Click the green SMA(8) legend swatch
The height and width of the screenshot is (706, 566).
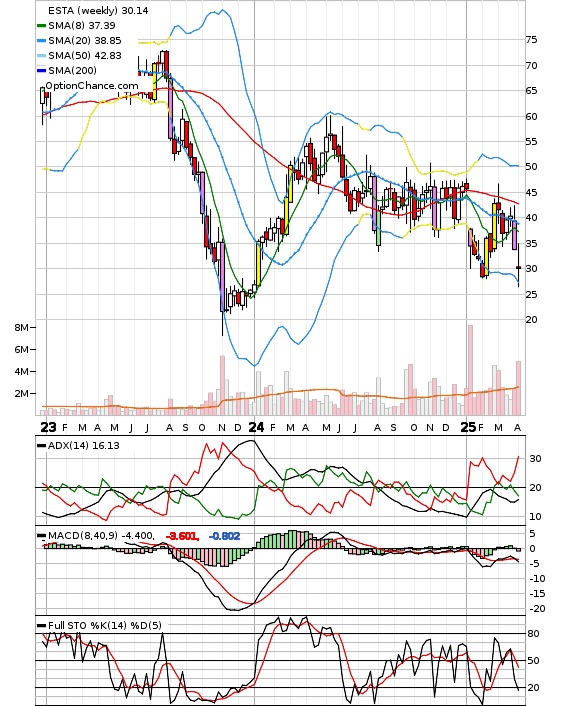pos(41,26)
